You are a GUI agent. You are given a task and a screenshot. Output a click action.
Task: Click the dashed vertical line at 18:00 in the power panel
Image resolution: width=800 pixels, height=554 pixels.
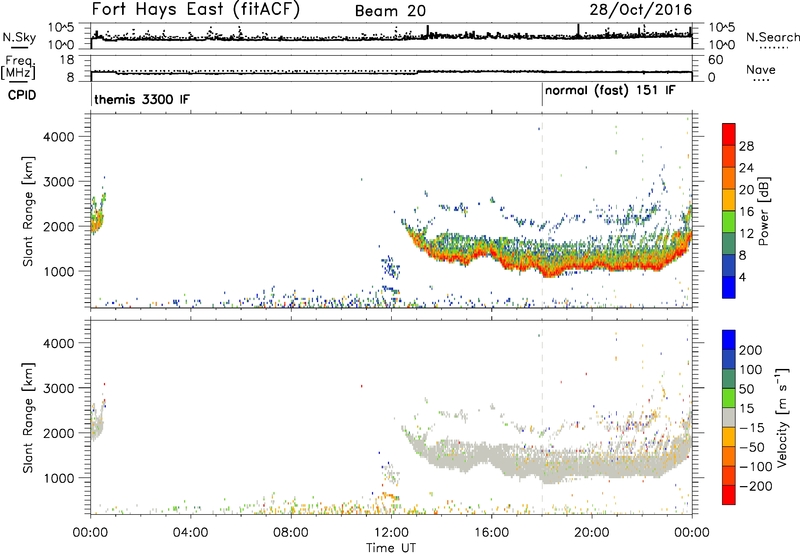point(542,211)
